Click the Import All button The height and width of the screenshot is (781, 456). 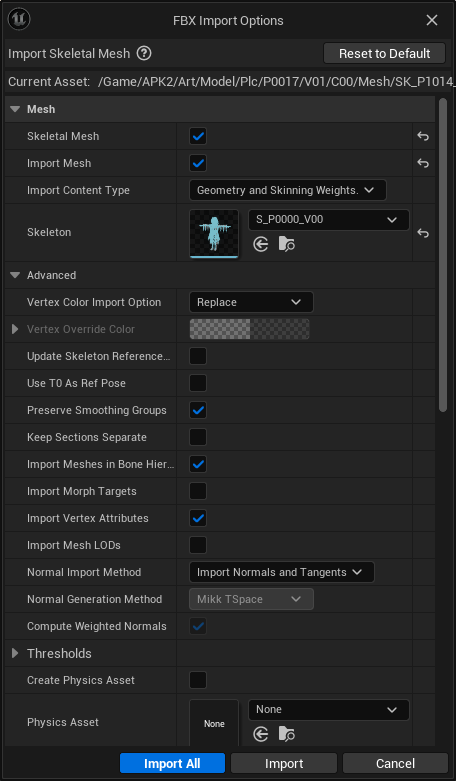tap(172, 763)
